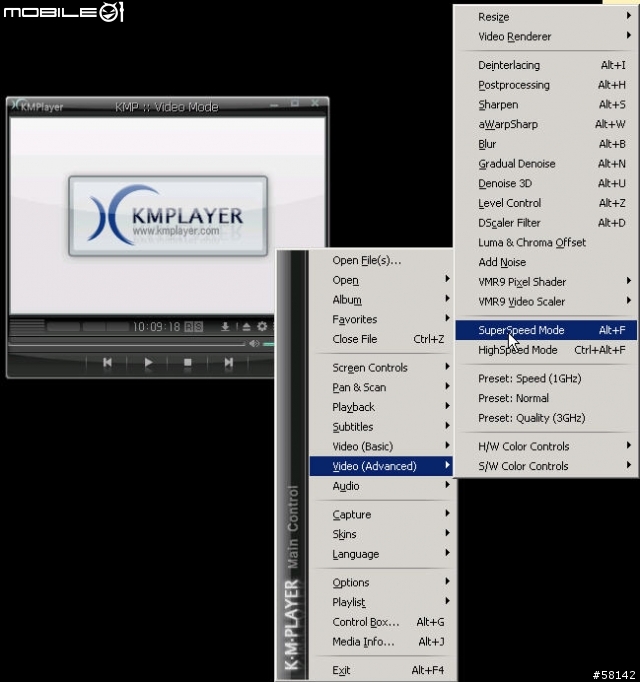
Task: Choose Preset: Normal
Action: (x=546, y=398)
